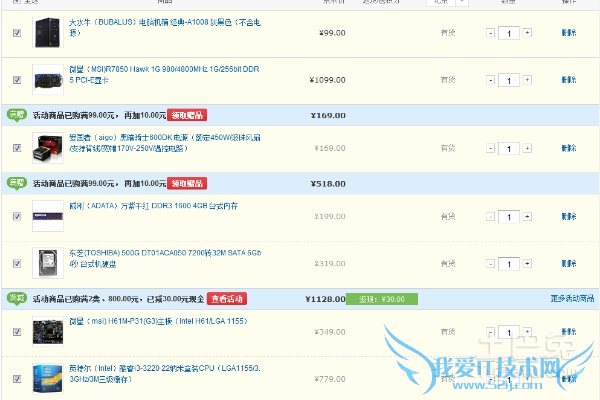
Task: Click quantity field of aigo power supply
Action: [x=509, y=149]
